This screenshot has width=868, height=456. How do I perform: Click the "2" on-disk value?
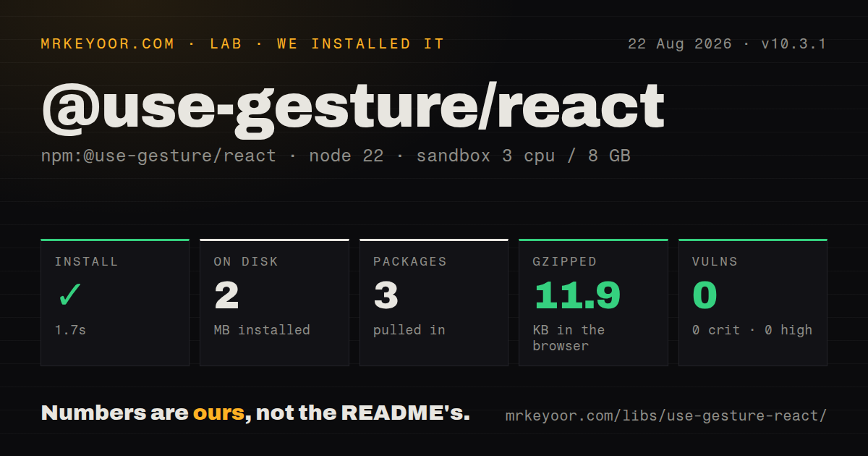tap(226, 295)
